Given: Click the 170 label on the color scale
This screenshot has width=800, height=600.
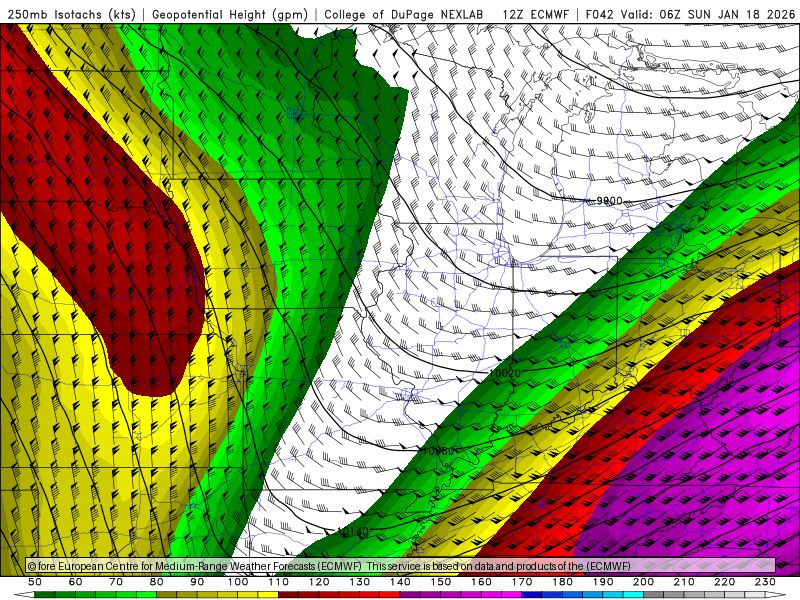Looking at the screenshot, I should click(522, 582).
